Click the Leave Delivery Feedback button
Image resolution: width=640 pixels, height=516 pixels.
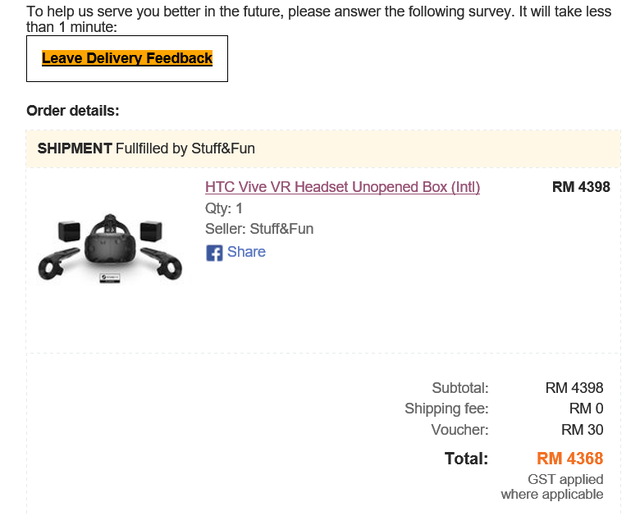coord(127,59)
